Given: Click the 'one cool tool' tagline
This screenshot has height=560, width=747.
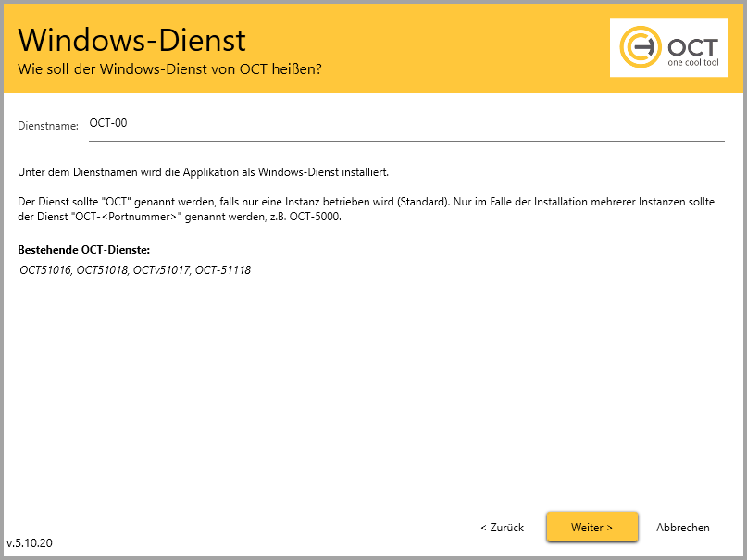Looking at the screenshot, I should coord(692,62).
